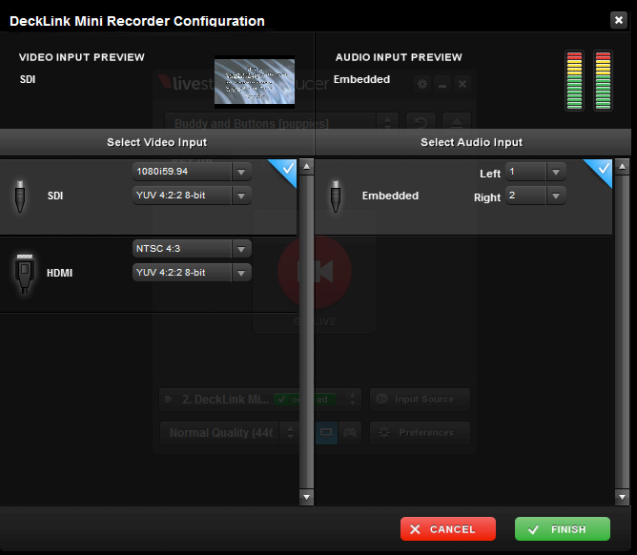This screenshot has width=637, height=555.
Task: Click the Right channel label
Action: coord(487,197)
